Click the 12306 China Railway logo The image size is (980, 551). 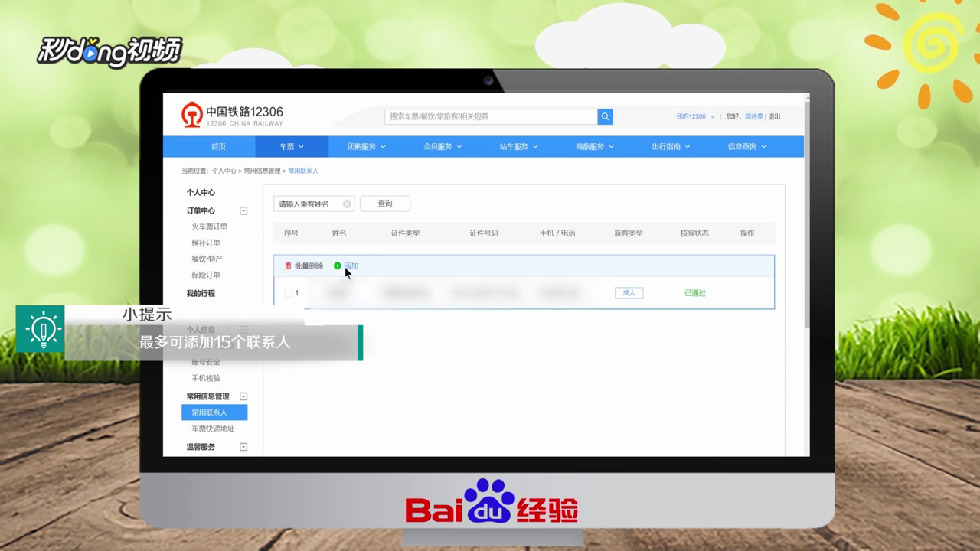pyautogui.click(x=232, y=116)
